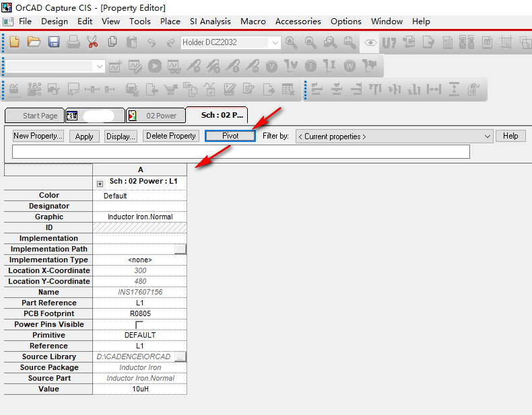Click the Help button in property editor
This screenshot has height=415, width=532.
coord(510,136)
